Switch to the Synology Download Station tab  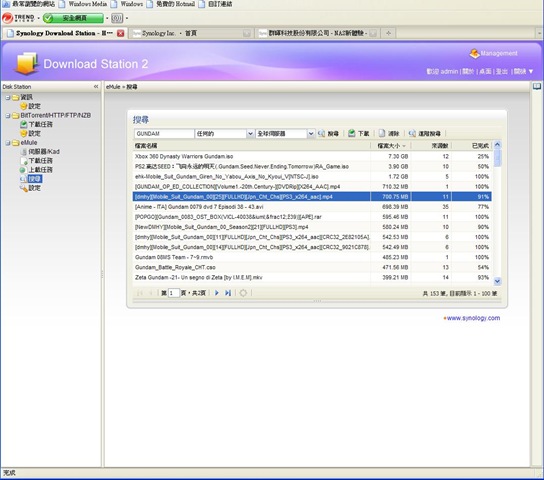coord(64,33)
